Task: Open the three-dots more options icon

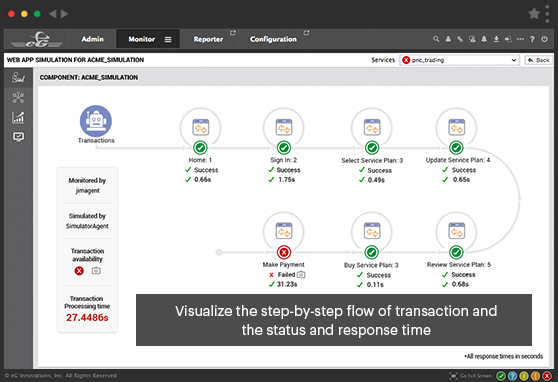Action: coord(520,39)
